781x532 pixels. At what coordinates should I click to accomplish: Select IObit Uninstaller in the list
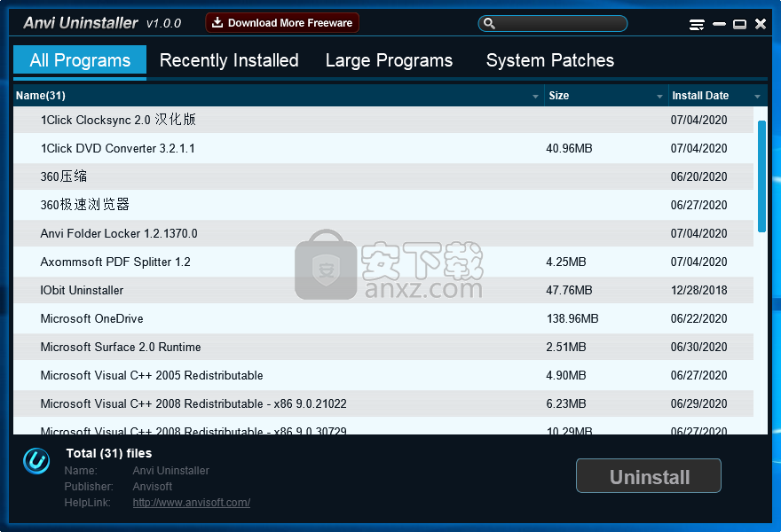pyautogui.click(x=82, y=290)
